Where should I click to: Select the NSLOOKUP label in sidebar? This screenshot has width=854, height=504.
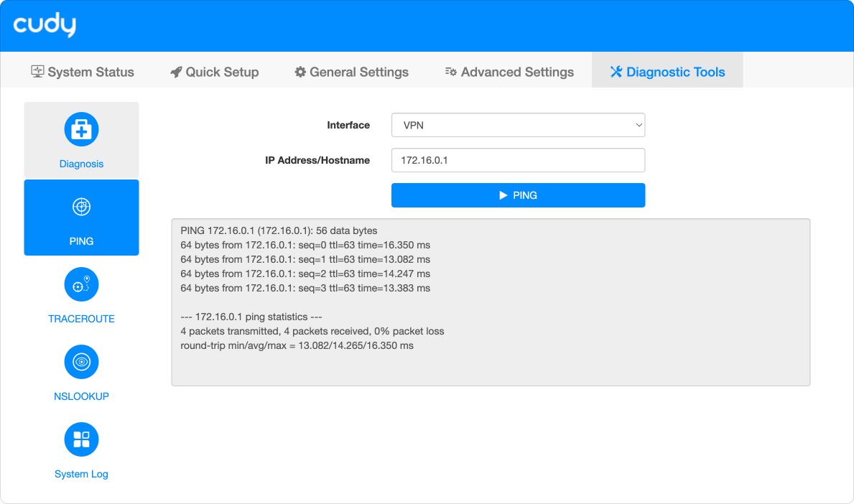[81, 396]
